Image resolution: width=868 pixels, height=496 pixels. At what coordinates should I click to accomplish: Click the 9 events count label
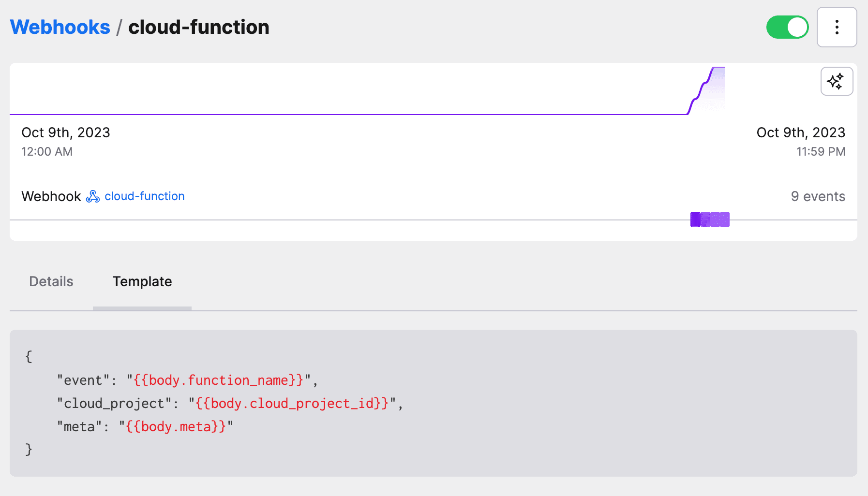click(818, 196)
